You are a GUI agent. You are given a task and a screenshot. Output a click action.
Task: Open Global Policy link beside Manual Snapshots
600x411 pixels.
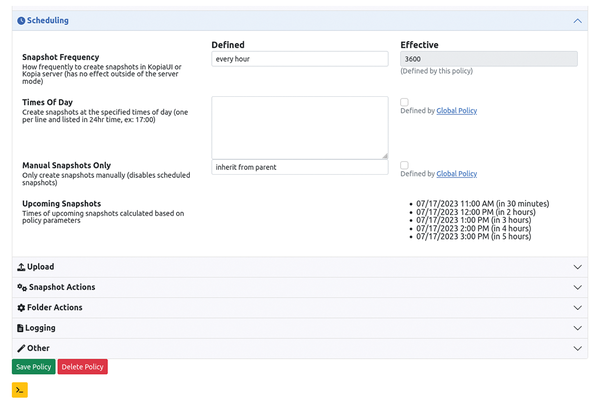[x=457, y=174]
